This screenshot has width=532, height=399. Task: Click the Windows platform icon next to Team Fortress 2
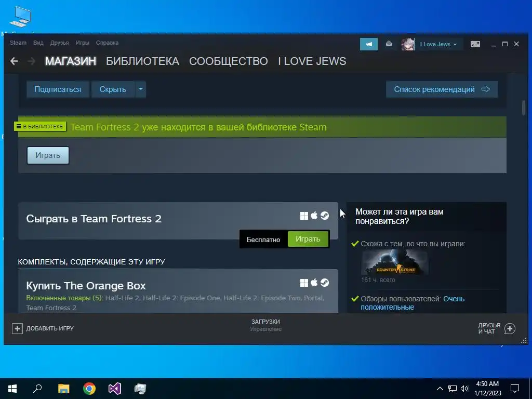coord(304,216)
